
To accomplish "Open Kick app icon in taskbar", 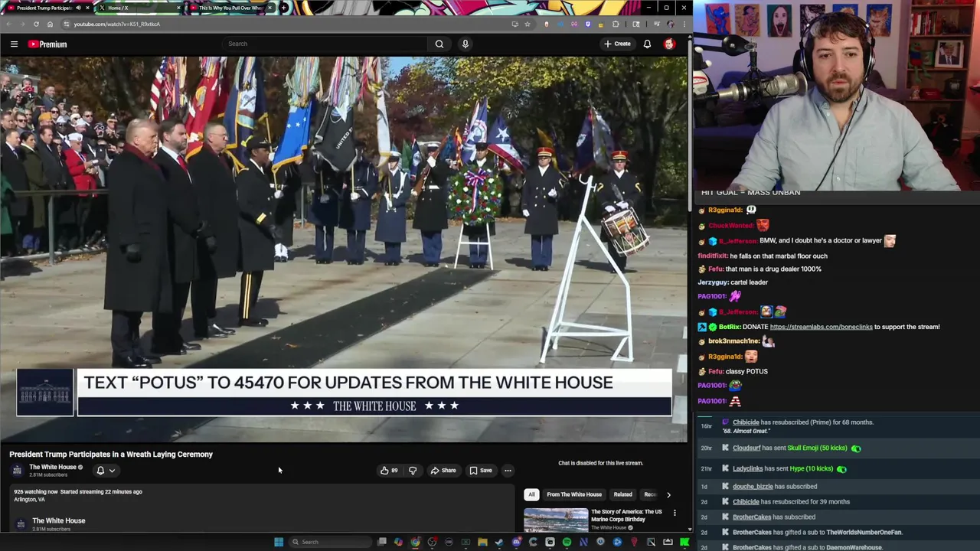I will [x=684, y=542].
